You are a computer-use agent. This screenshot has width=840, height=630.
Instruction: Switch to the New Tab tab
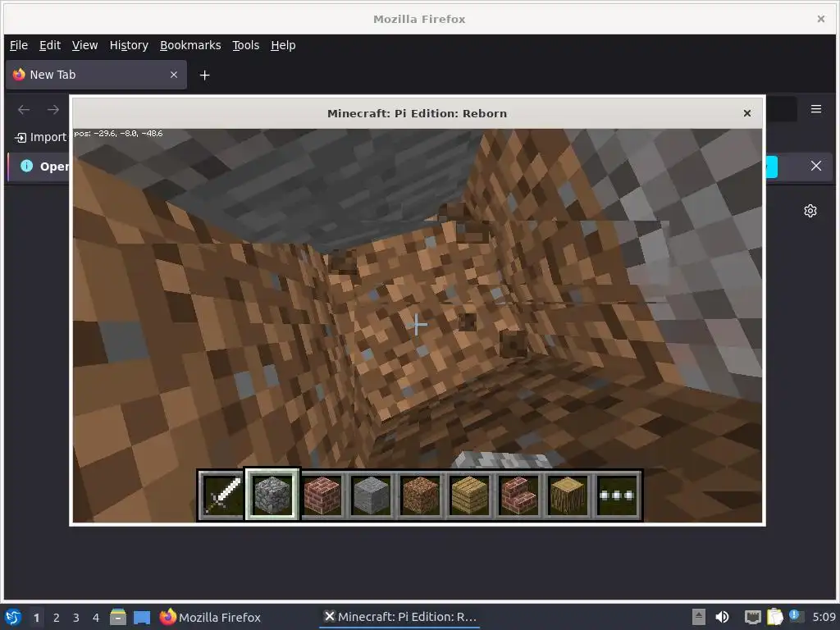click(x=96, y=75)
